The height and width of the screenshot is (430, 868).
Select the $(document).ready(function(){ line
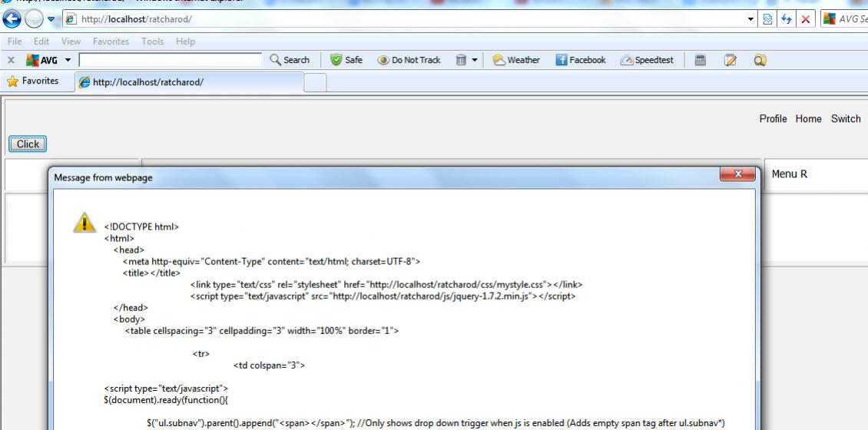pos(166,399)
